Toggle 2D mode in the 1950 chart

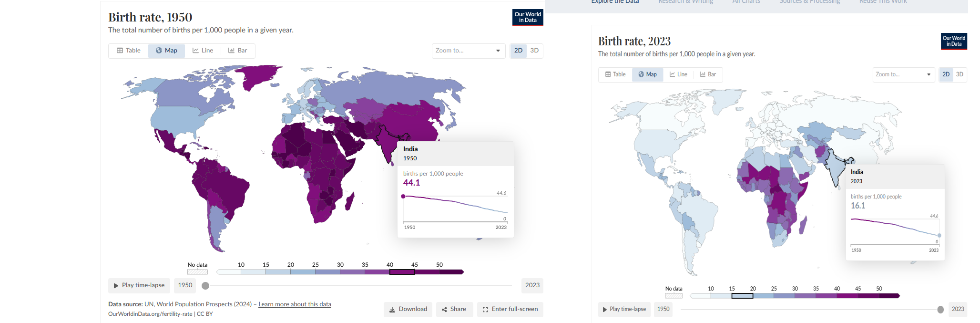pyautogui.click(x=518, y=51)
